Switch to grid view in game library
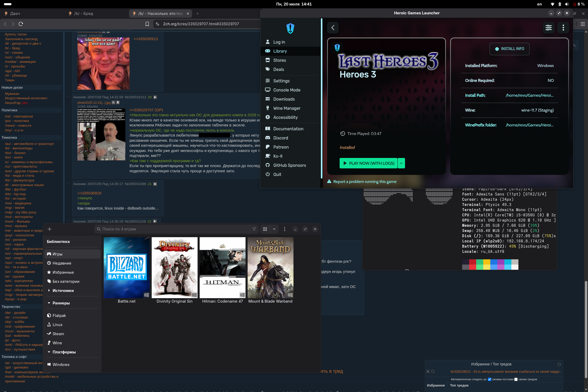Image resolution: width=588 pixels, height=392 pixels. (265, 229)
